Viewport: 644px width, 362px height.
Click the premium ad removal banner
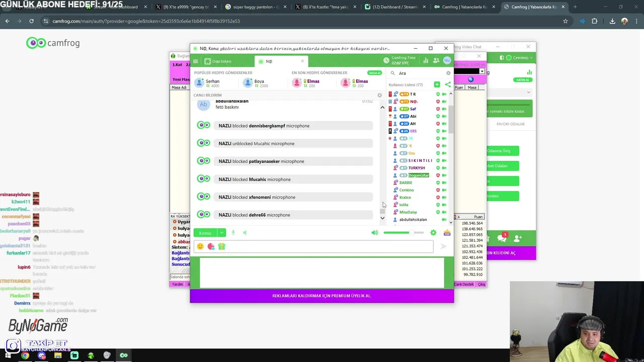tap(322, 296)
